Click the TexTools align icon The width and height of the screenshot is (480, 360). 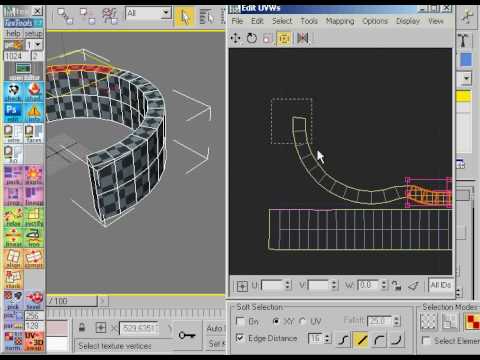coord(13,259)
